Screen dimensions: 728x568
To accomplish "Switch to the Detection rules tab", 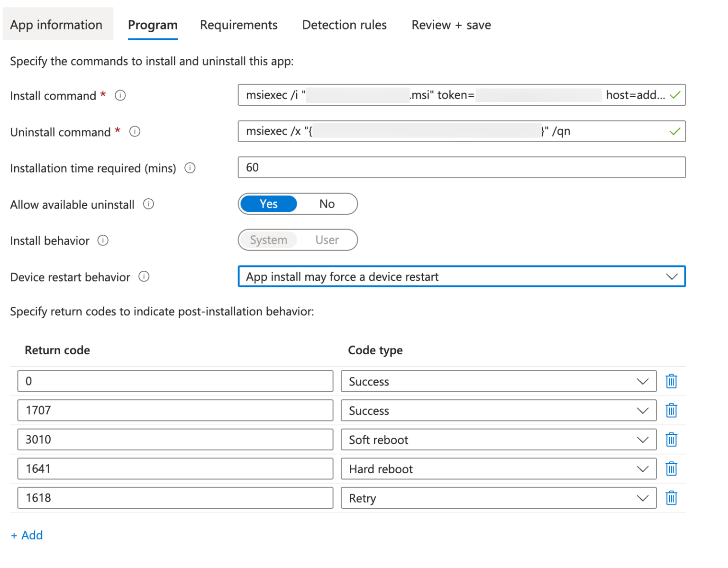I will (x=345, y=25).
